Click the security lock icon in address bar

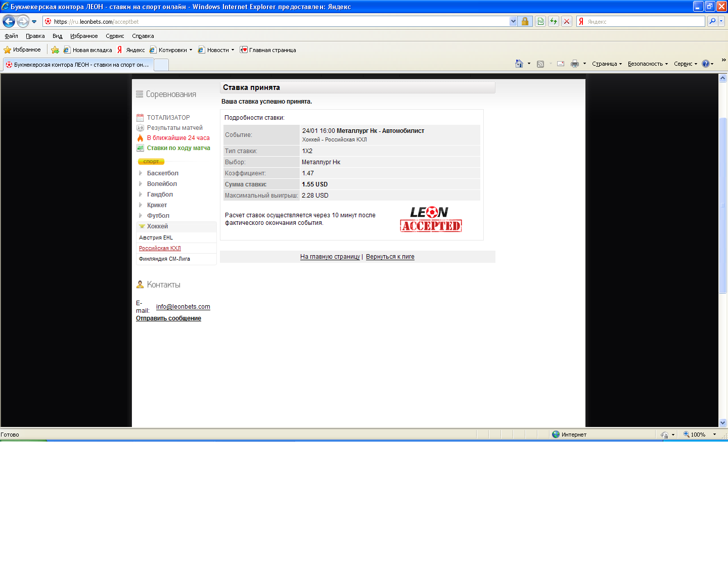pos(525,21)
